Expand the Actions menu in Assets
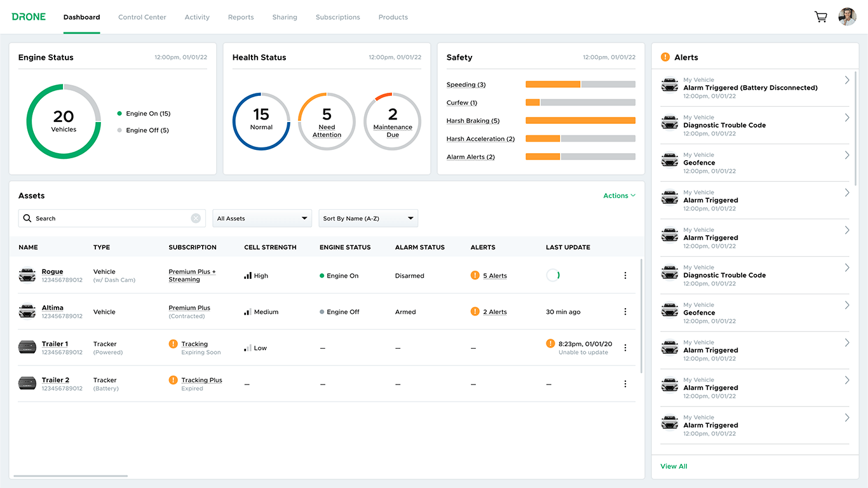 point(618,195)
